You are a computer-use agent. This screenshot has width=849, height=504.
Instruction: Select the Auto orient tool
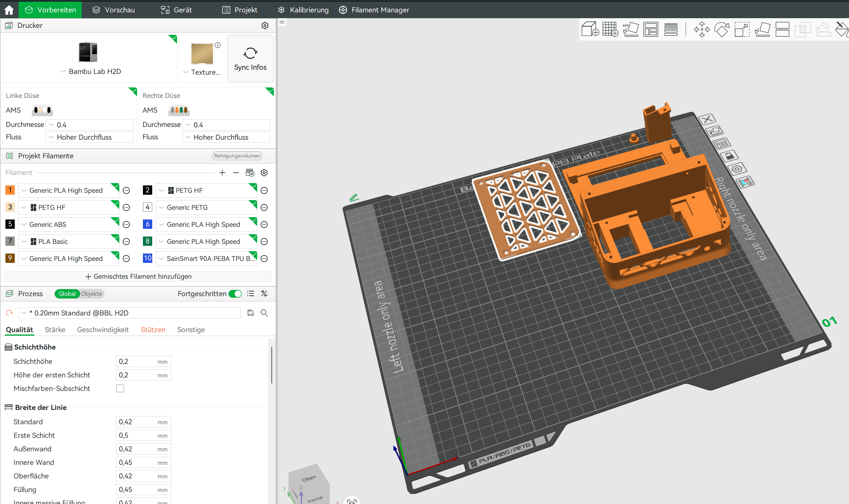pos(631,29)
